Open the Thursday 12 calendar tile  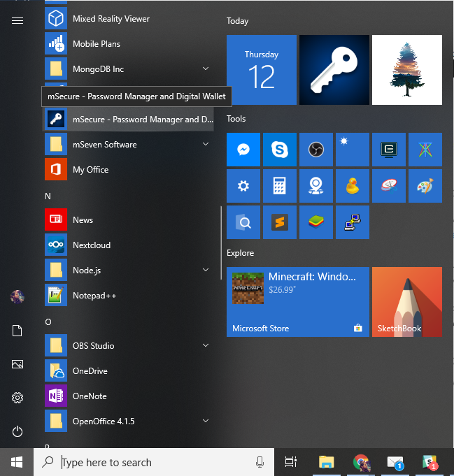(x=262, y=70)
